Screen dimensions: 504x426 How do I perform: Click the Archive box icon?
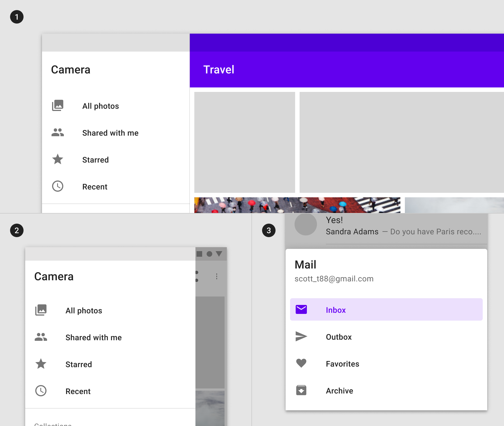[301, 390]
